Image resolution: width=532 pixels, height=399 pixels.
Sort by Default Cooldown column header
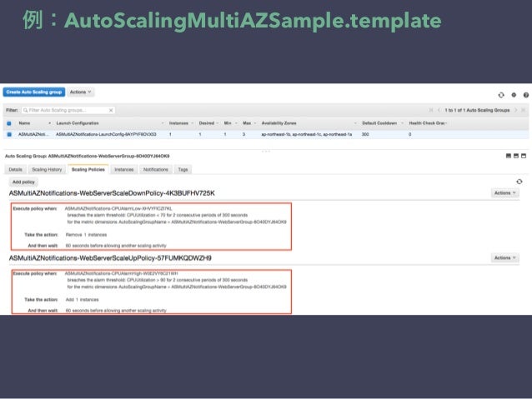point(379,123)
